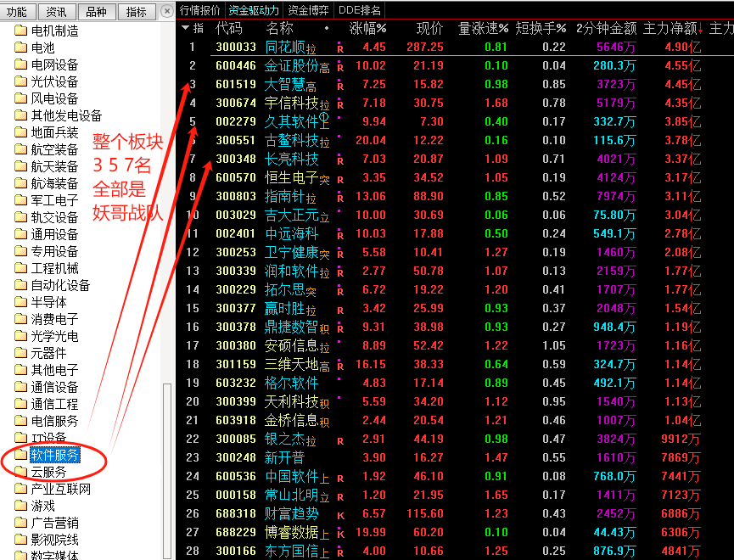The image size is (734, 560).
Task: Click the 电网设备 folder icon
Action: pyautogui.click(x=20, y=64)
